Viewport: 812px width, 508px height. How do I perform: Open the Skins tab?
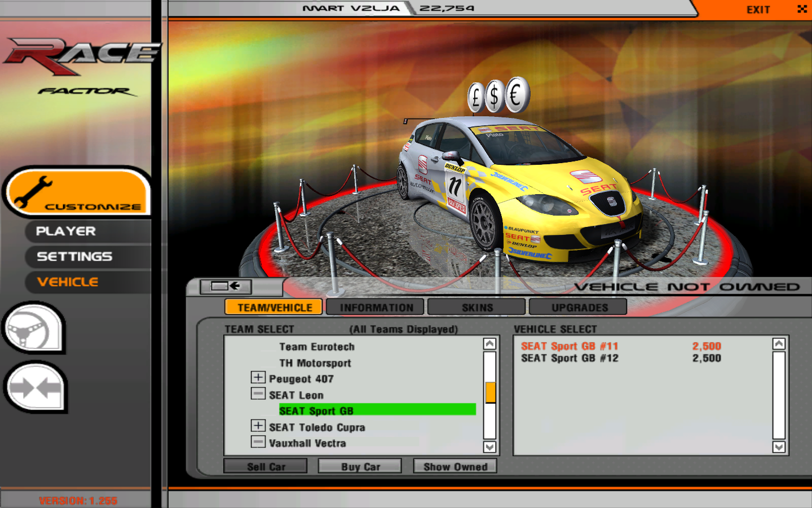click(476, 307)
